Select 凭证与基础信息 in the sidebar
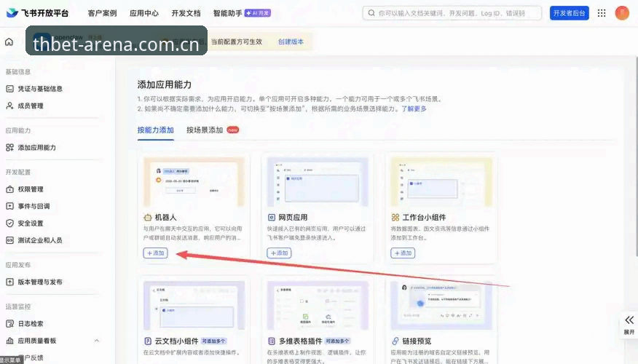 40,89
